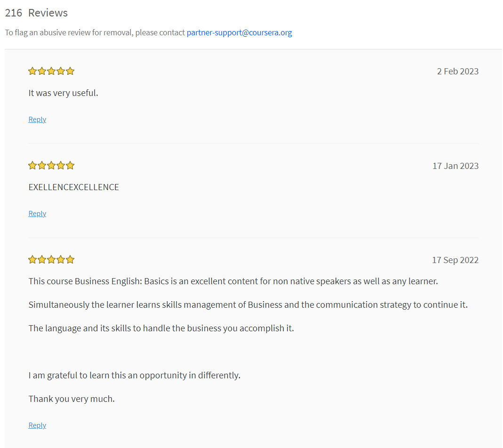Viewport: 503px width, 448px height.
Task: Click the 17 Sep 2022 review date
Action: tap(455, 260)
